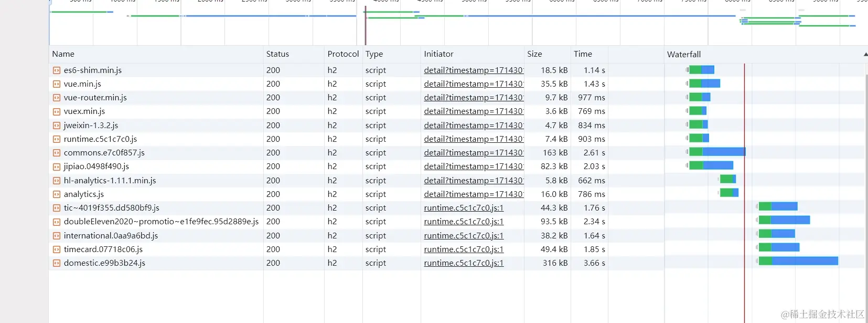
Task: Sort requests by the Time column header
Action: pos(583,54)
